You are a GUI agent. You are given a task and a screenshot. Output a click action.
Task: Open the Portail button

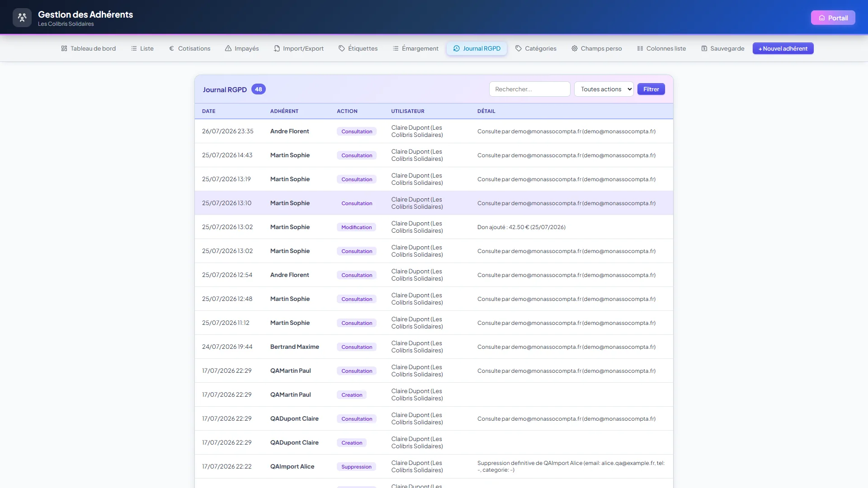pyautogui.click(x=833, y=18)
